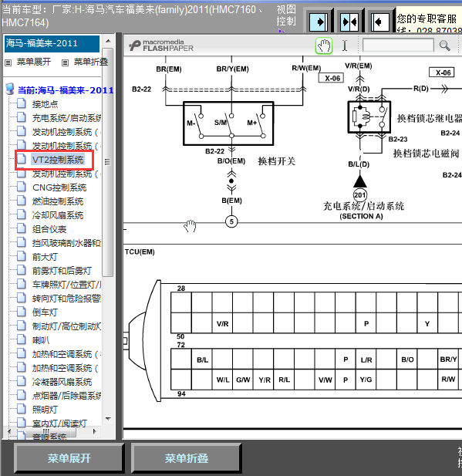Open the VT2控制系统 tree item
The width and height of the screenshot is (462, 476).
(x=58, y=160)
